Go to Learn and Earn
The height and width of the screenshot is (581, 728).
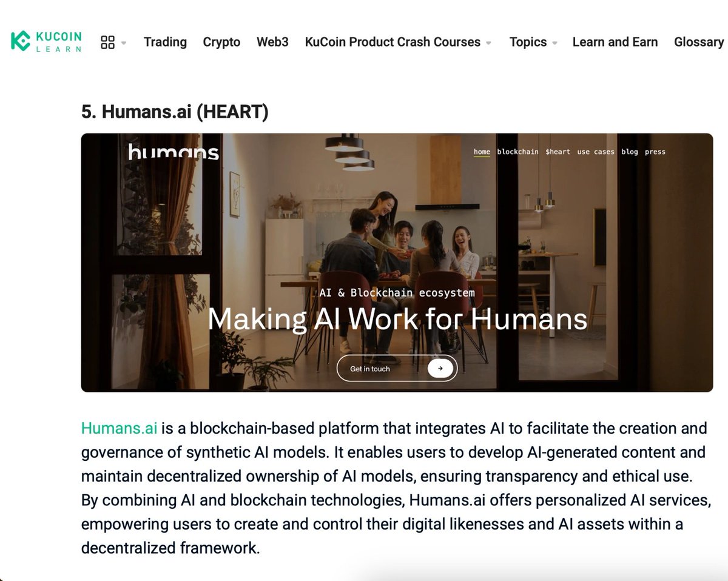click(x=615, y=42)
